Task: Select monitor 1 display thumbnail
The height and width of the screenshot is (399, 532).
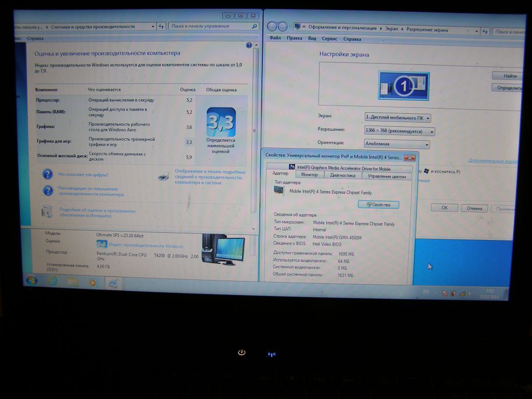Action: (x=404, y=86)
